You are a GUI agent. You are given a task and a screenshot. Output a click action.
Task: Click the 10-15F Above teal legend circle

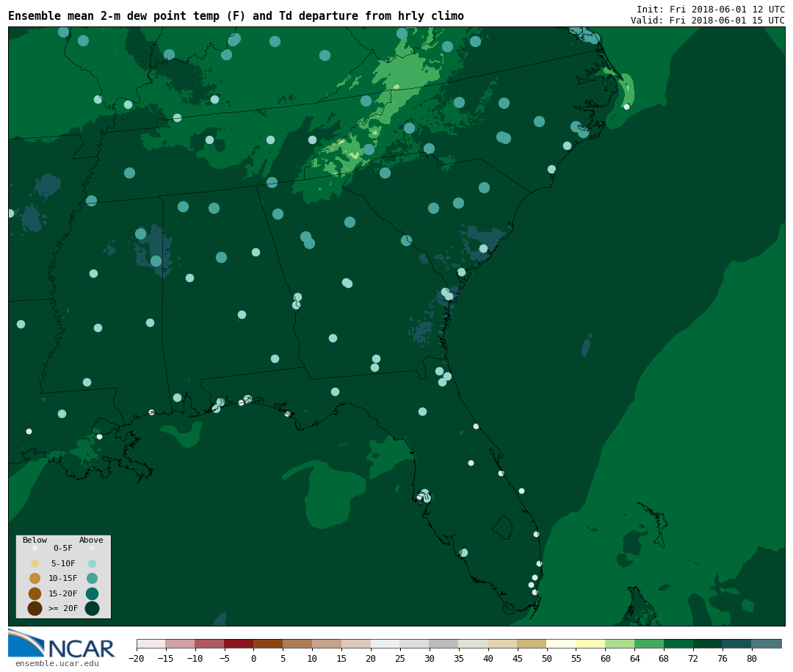click(x=92, y=578)
